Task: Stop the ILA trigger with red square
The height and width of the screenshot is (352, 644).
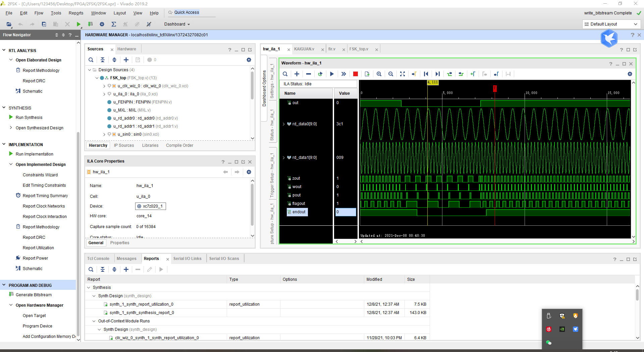Action: coord(356,74)
